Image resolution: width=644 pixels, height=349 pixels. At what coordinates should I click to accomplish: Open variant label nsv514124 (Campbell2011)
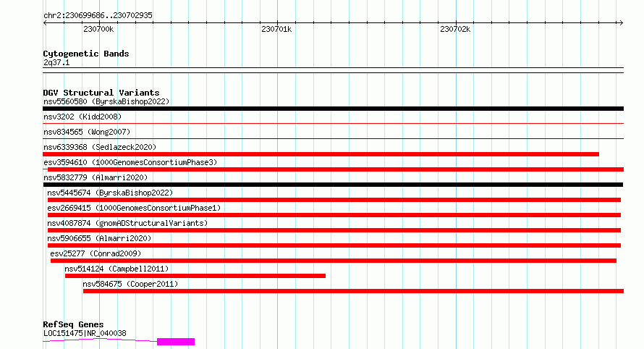pos(116,269)
